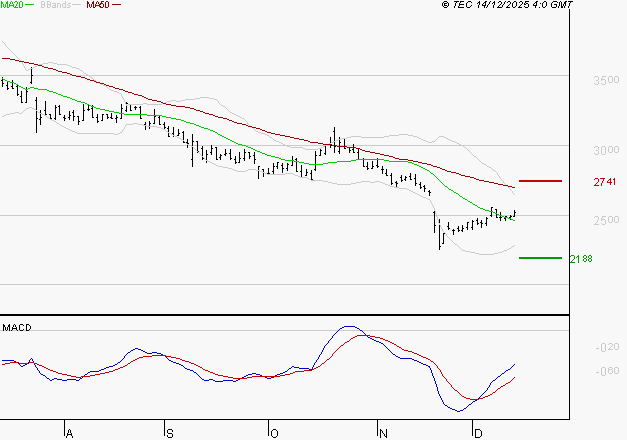This screenshot has height=440, width=627.
Task: Click the red resistance level line
Action: pyautogui.click(x=540, y=181)
